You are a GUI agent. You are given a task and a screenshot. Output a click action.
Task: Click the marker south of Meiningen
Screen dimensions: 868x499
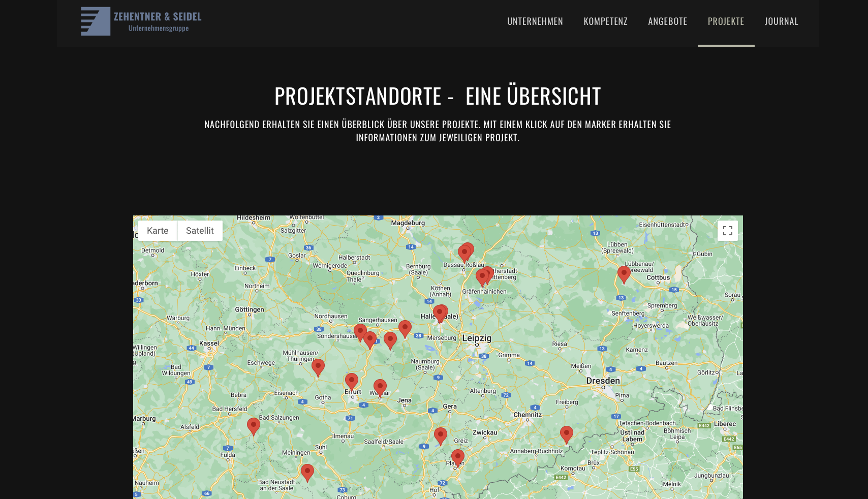[307, 472]
